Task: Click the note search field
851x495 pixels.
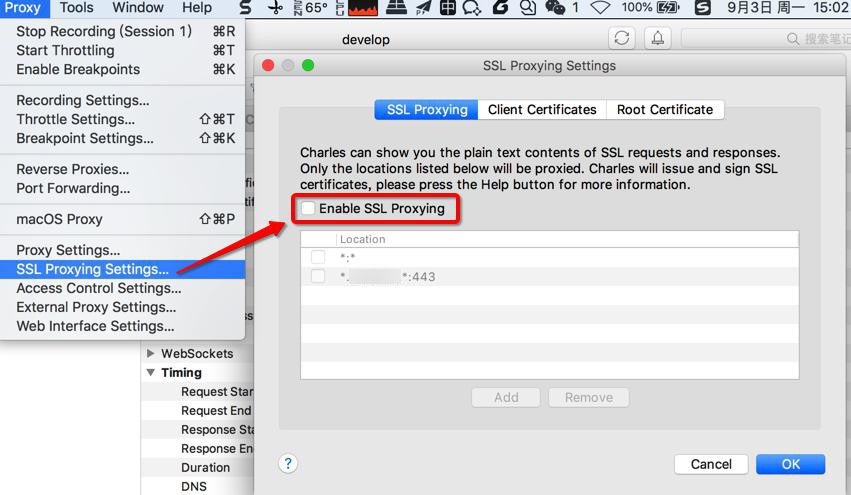Action: tap(766, 39)
